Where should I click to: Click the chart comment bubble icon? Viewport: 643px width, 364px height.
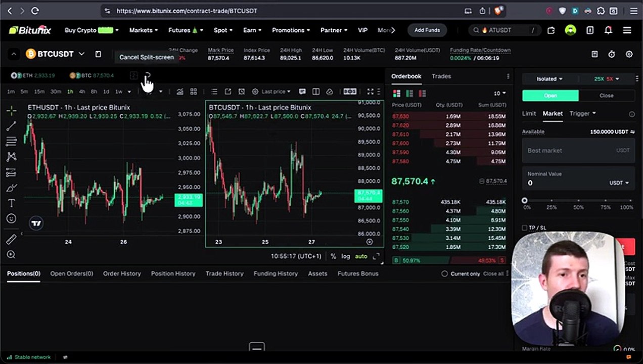click(x=302, y=92)
